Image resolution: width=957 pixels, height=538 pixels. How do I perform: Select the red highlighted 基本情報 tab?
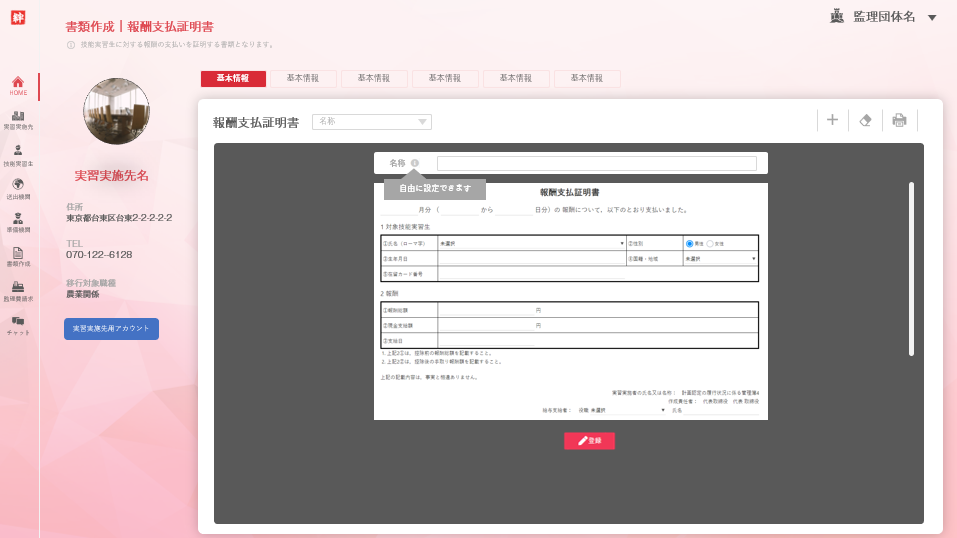click(x=233, y=78)
